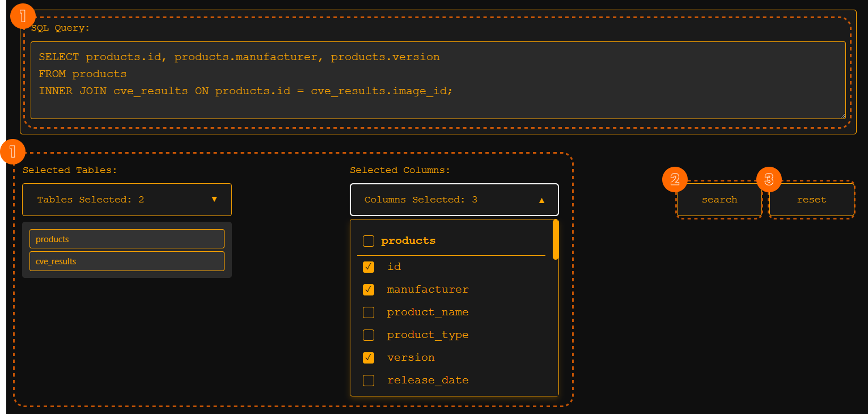Check the release_date column checkbox

tap(369, 381)
